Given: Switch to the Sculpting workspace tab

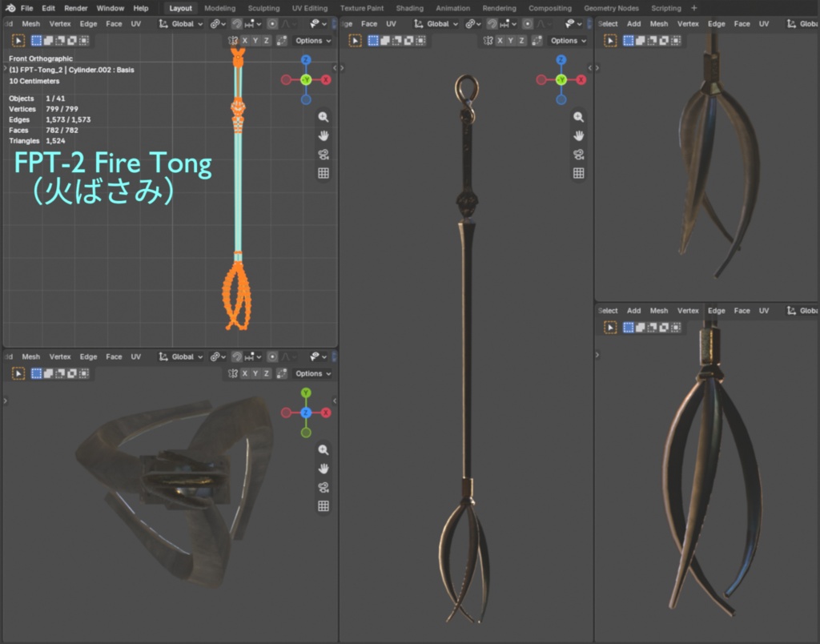Looking at the screenshot, I should pos(263,8).
